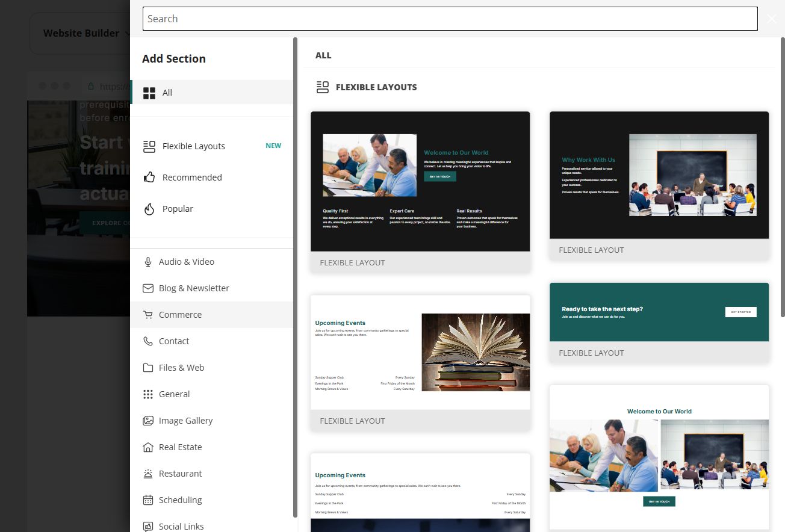The height and width of the screenshot is (532, 785).
Task: Click the Audio & Video microphone icon
Action: [x=148, y=262]
